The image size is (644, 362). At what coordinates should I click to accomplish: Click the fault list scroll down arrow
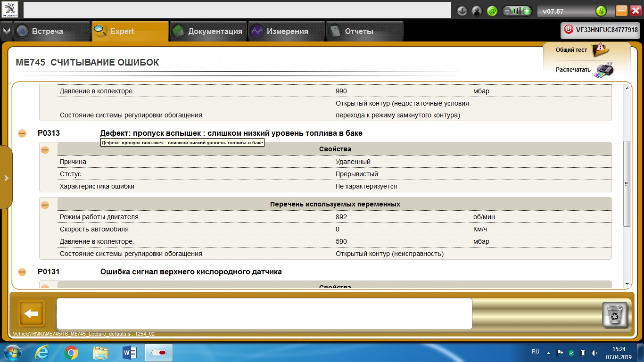click(x=627, y=284)
